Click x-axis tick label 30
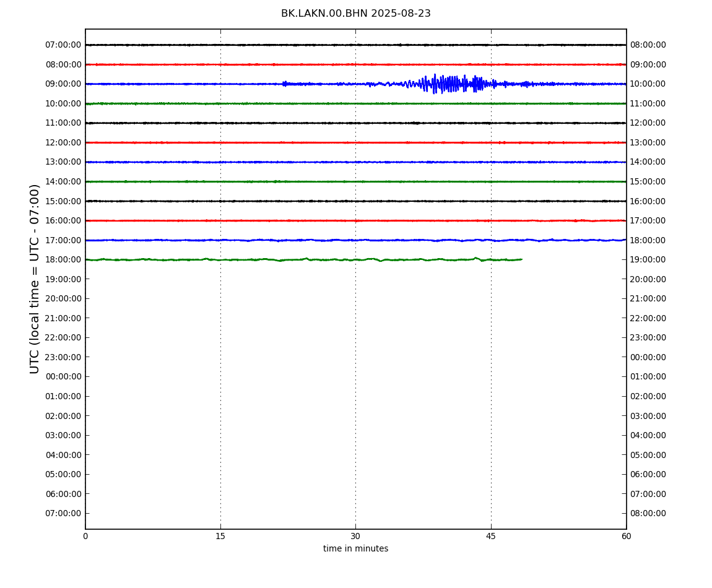712x588 pixels. (x=355, y=536)
